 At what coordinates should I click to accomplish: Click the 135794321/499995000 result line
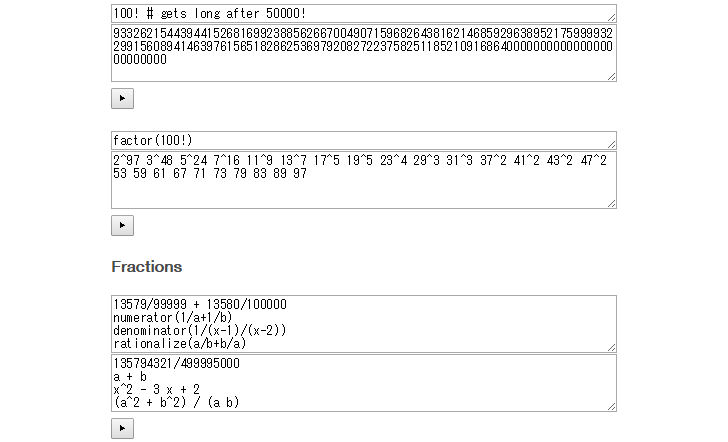176,364
